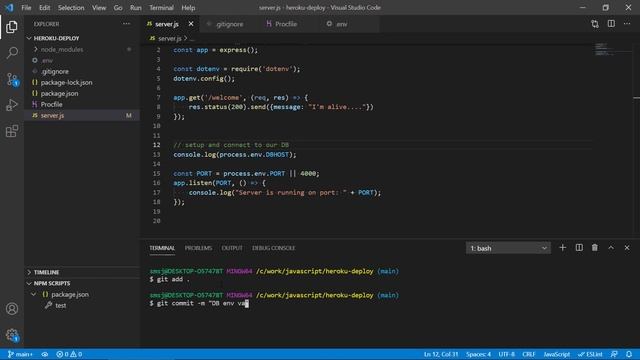
Task: Click the Open Changes icon in editor toolbar
Action: click(595, 24)
